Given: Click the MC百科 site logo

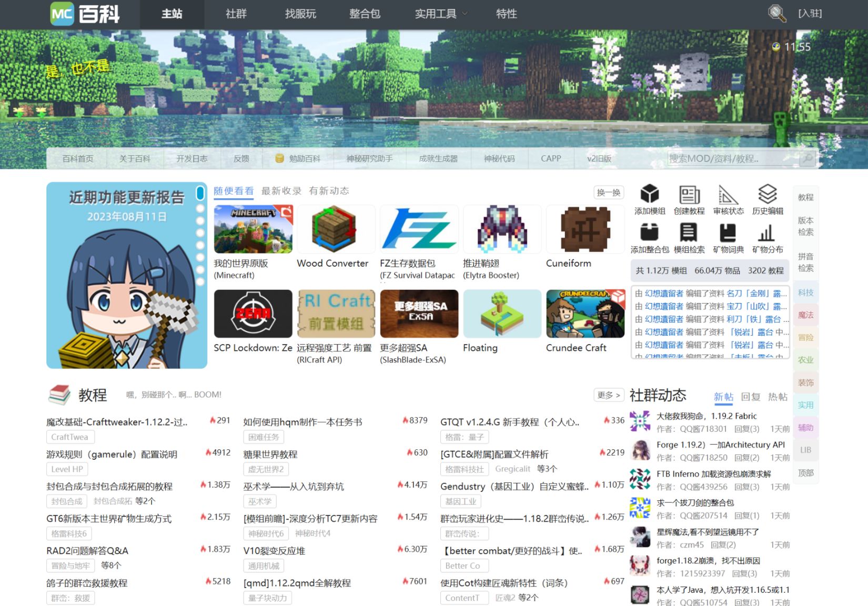Looking at the screenshot, I should (85, 14).
